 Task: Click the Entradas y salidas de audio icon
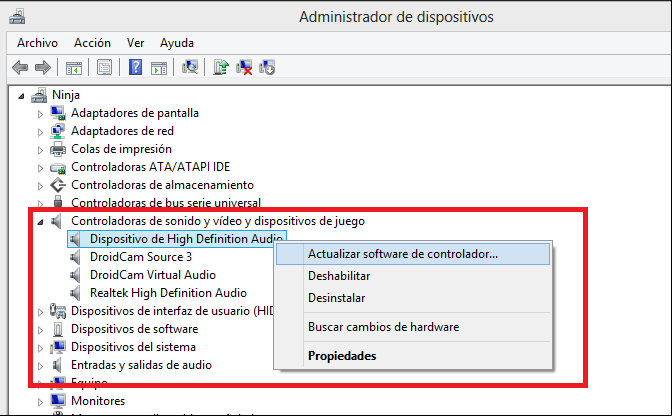[57, 365]
